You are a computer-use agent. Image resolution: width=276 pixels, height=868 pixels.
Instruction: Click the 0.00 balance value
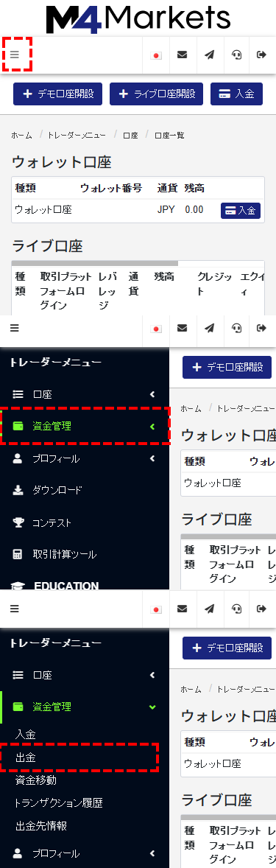click(x=194, y=210)
